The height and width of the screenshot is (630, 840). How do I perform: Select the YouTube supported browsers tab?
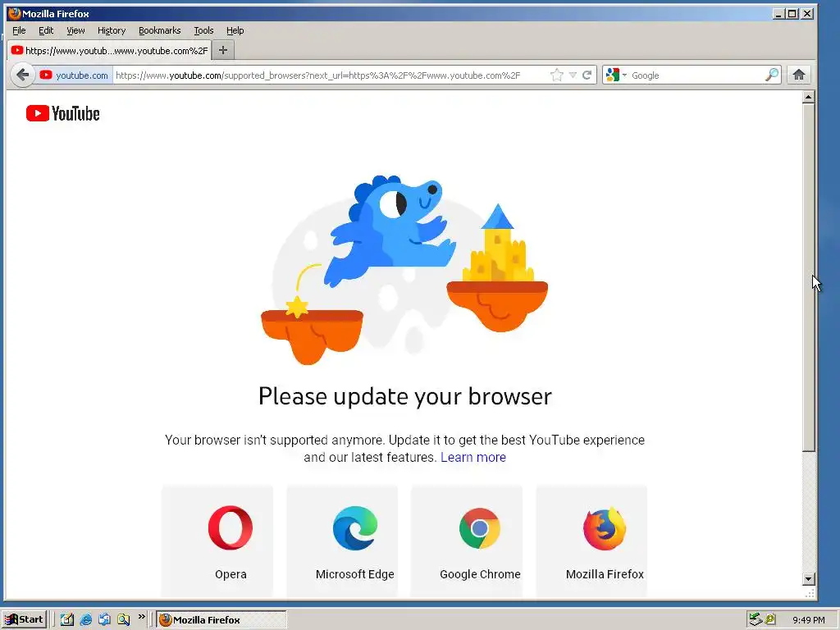[x=109, y=50]
